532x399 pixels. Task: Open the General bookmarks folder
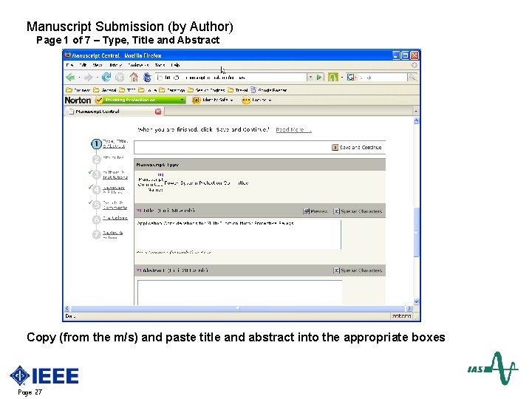point(105,90)
